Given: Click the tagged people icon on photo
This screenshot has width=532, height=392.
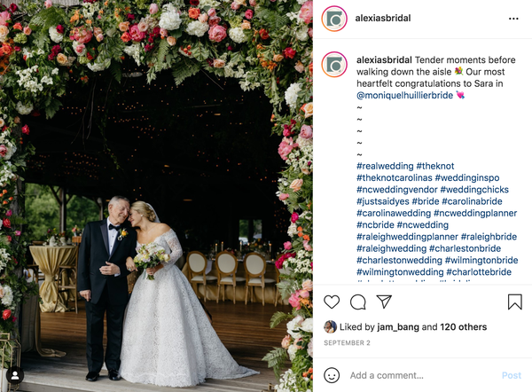Looking at the screenshot, I should 15,375.
